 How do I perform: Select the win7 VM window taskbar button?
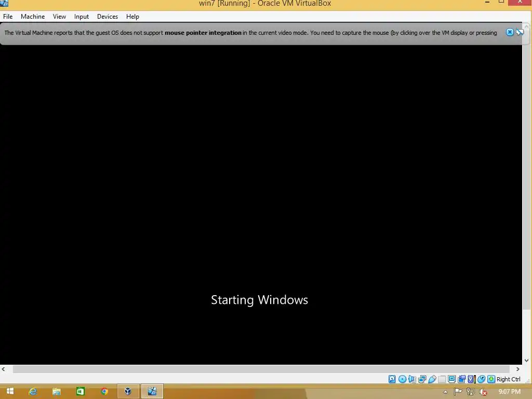pyautogui.click(x=152, y=391)
